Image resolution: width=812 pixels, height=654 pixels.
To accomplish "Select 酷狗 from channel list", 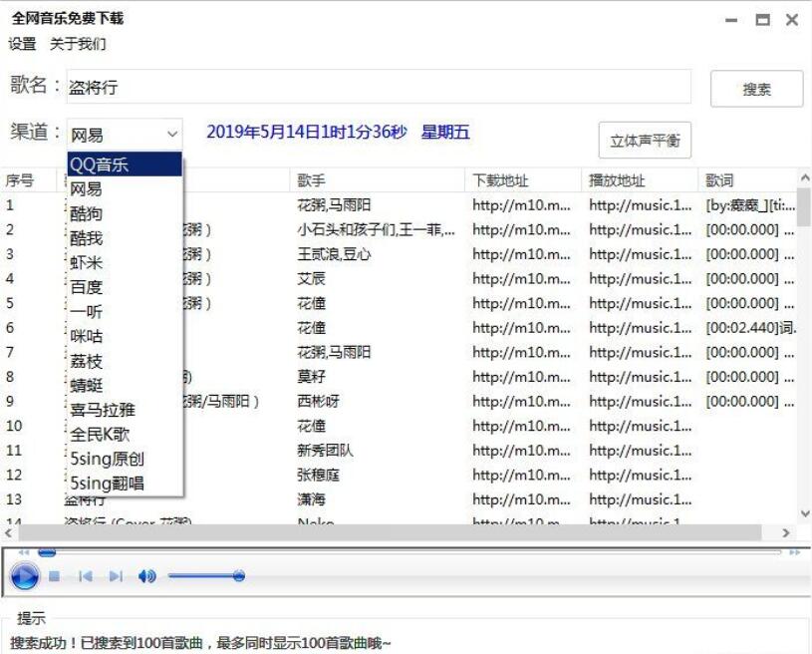I will coord(125,213).
